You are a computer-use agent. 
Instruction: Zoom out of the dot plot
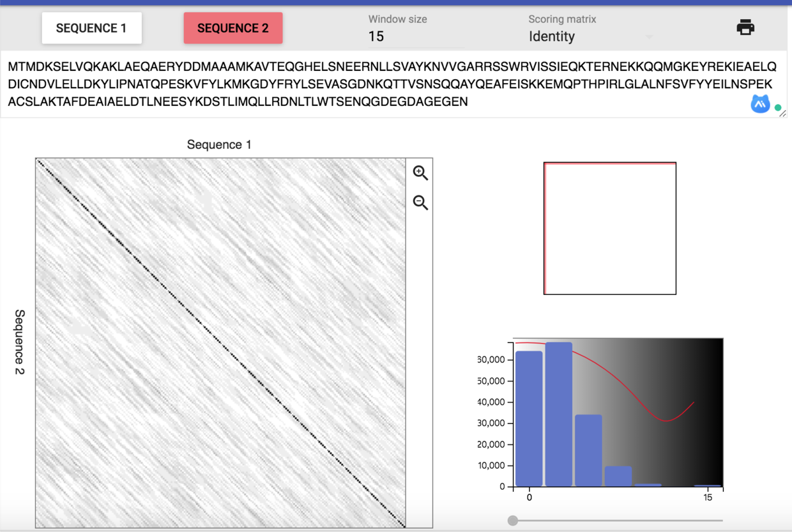(420, 202)
